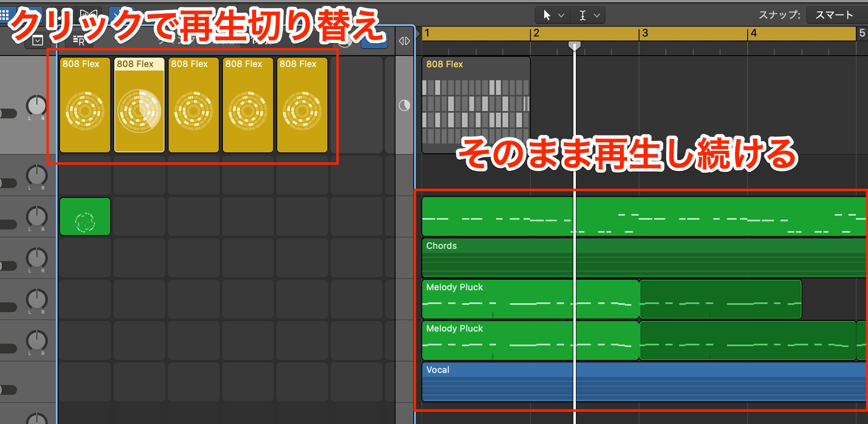Click the スナップ: label
The width and height of the screenshot is (868, 424).
click(779, 15)
